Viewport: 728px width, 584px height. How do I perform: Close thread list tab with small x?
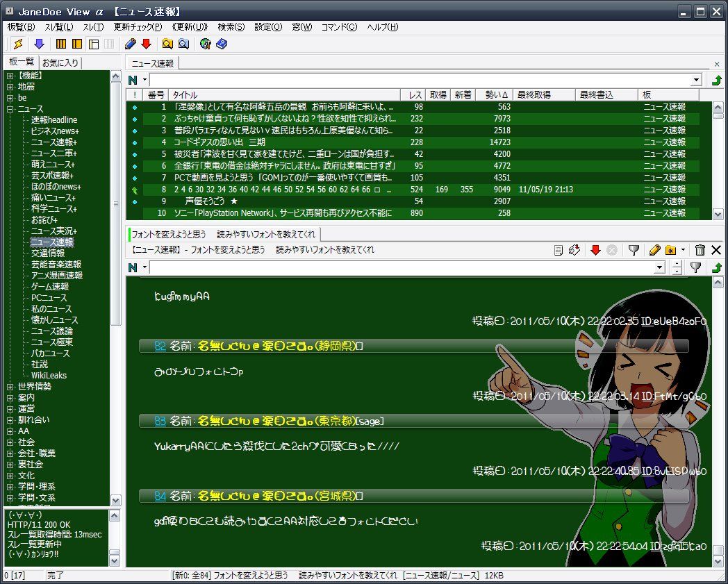point(717,64)
